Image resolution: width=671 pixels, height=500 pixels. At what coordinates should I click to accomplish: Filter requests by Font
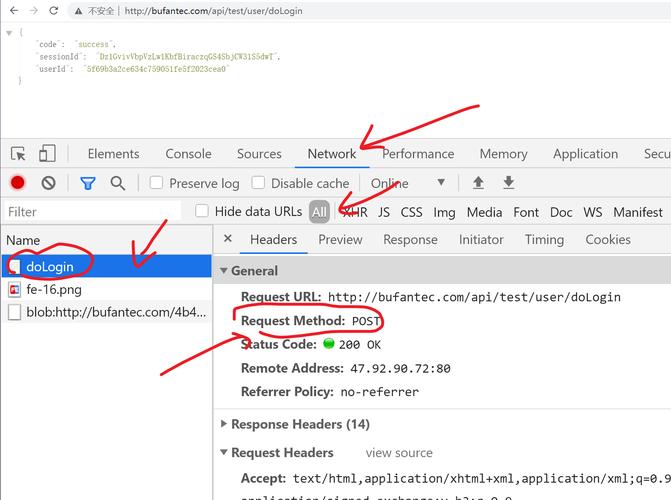tap(526, 212)
